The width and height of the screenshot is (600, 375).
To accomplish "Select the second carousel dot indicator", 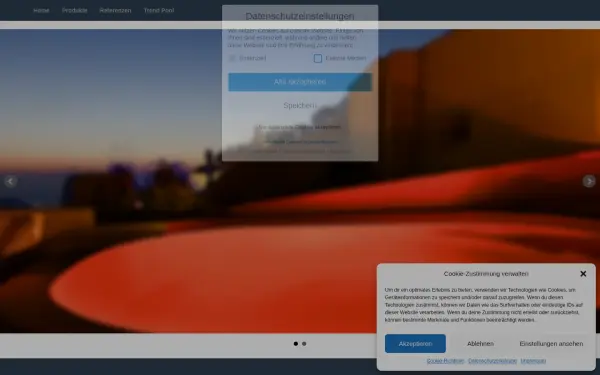I will pos(304,344).
